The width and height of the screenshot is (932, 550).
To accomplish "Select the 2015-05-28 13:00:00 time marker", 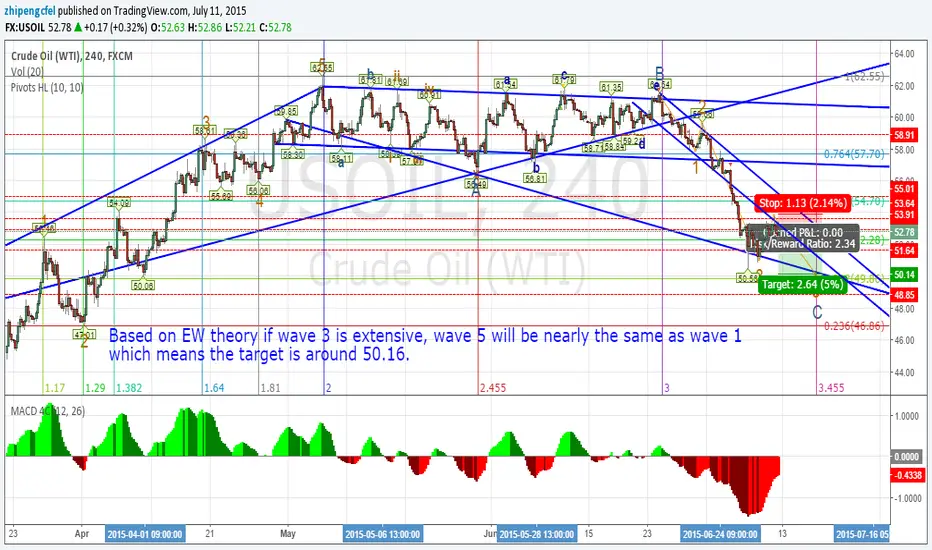I will click(537, 534).
